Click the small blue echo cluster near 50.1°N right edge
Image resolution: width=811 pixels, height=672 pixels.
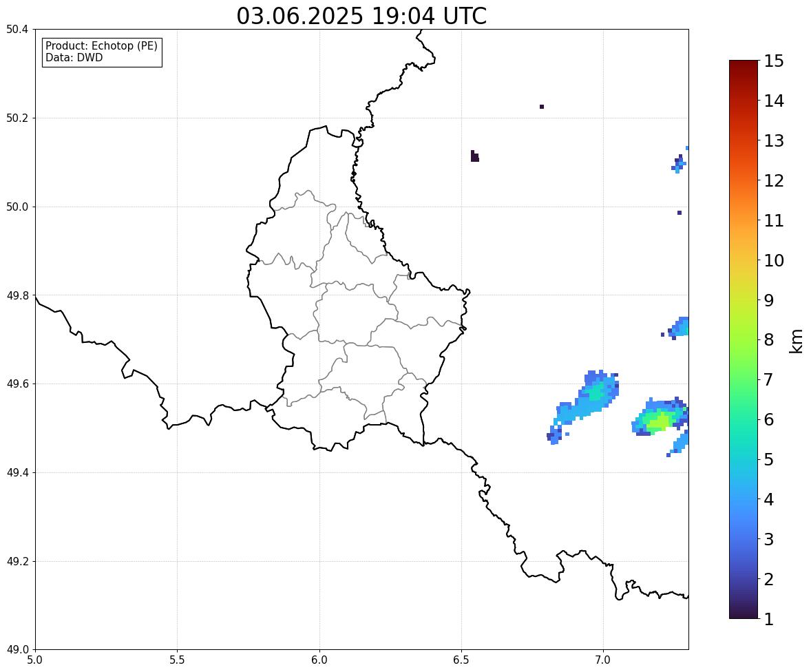[679, 163]
